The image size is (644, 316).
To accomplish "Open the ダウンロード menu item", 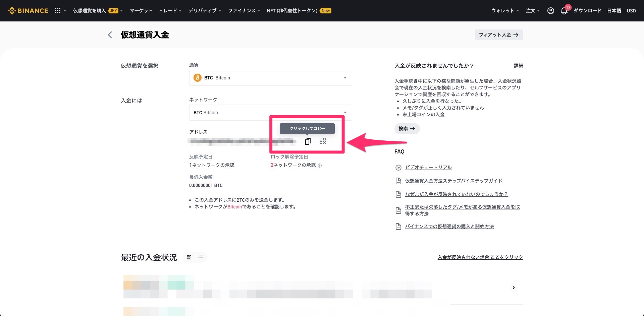I will (588, 11).
